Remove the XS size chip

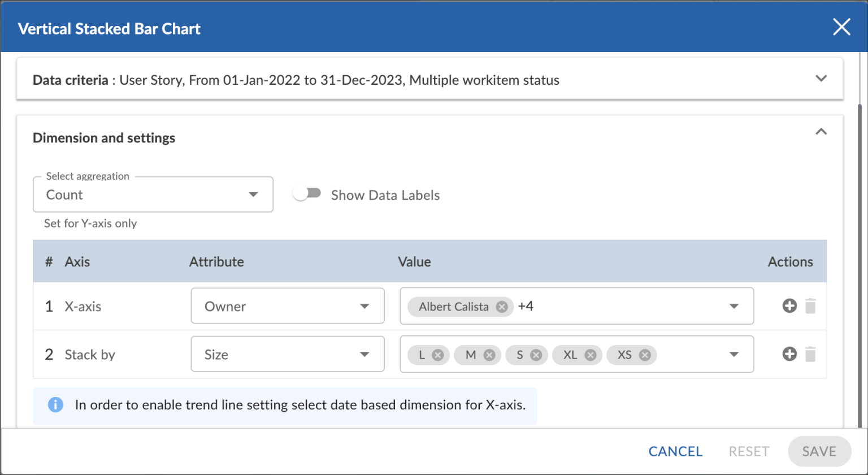click(644, 355)
